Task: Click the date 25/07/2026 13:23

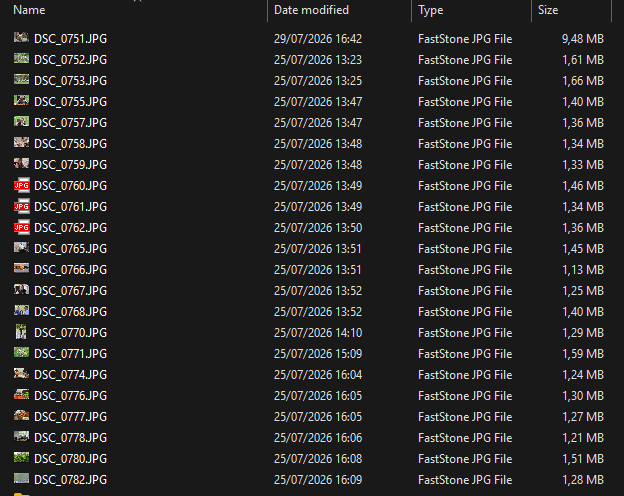Action: (318, 60)
